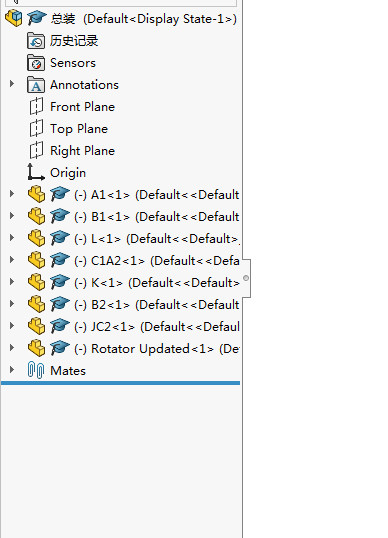The width and height of the screenshot is (388, 538).
Task: Expand the C1A2<1> component node
Action: point(12,260)
